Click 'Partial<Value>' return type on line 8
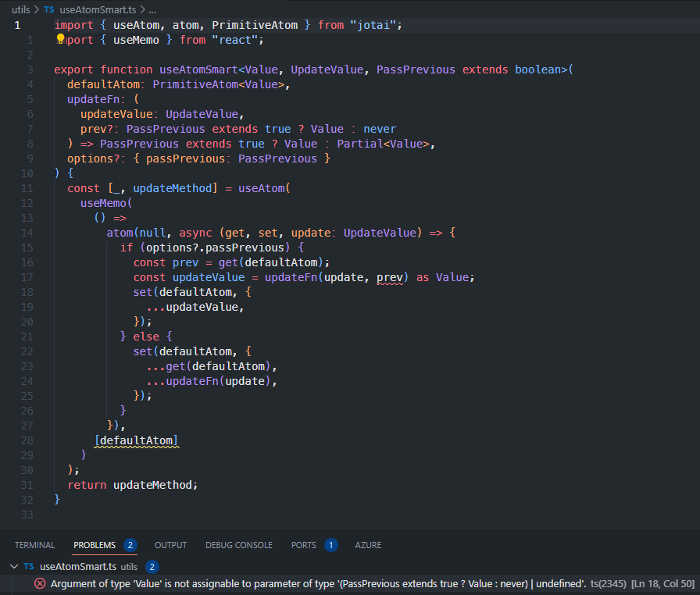700x595 pixels. point(384,144)
